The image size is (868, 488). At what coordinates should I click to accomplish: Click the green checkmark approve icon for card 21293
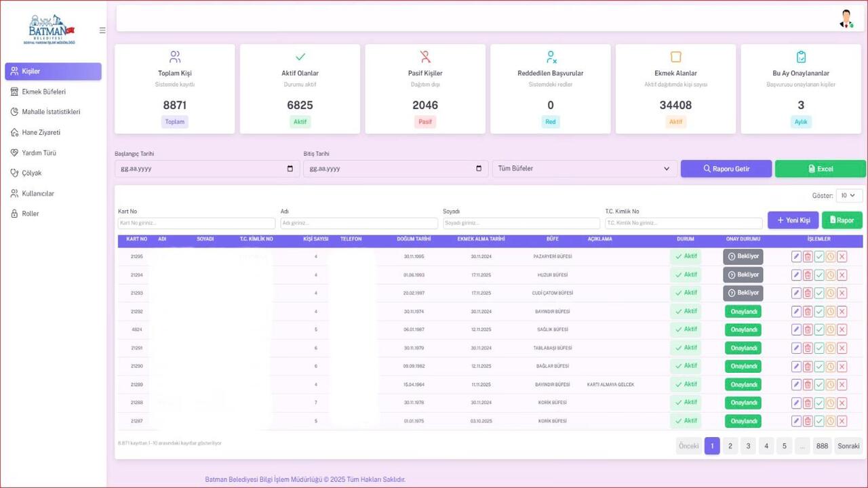[819, 293]
